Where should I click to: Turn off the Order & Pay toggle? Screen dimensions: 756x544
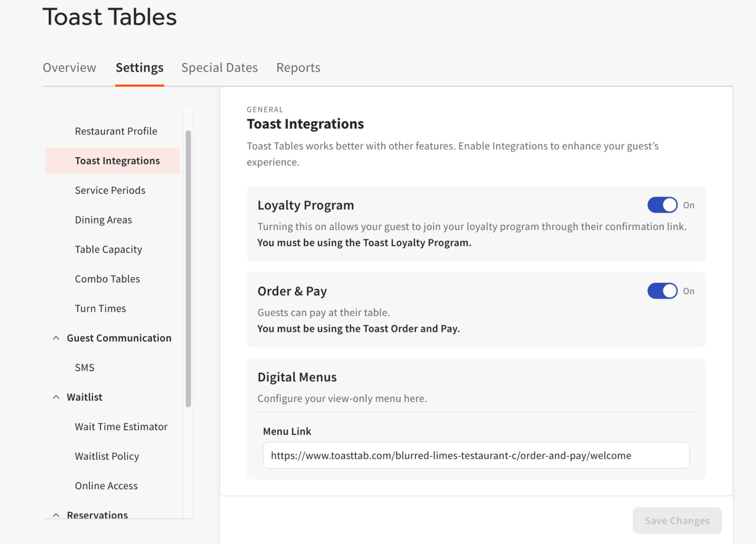[x=662, y=291]
